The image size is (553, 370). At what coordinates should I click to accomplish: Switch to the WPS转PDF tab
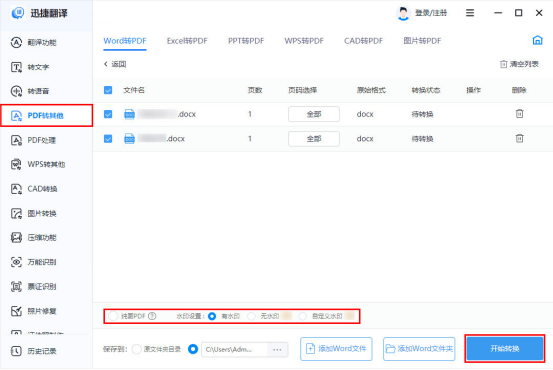304,41
